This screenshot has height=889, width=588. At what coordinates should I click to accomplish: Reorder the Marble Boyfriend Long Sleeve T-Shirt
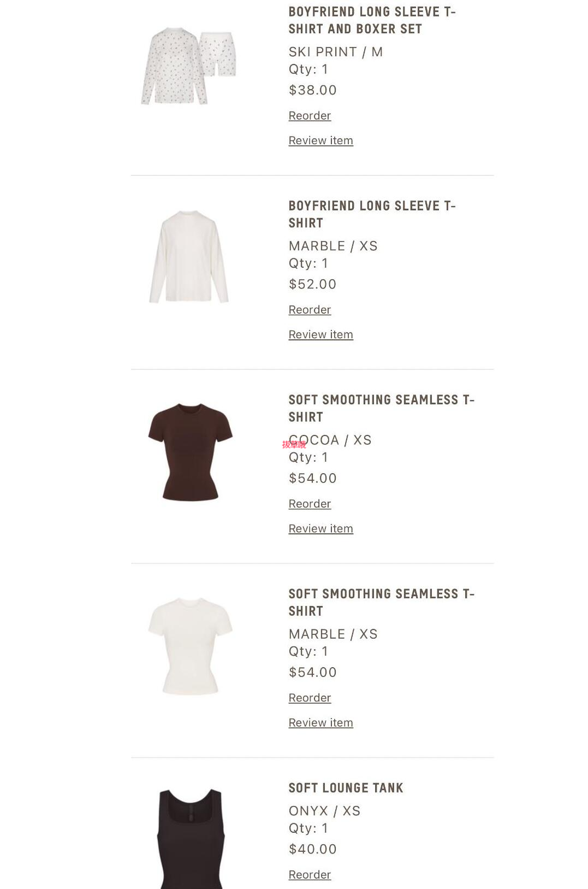pyautogui.click(x=310, y=310)
